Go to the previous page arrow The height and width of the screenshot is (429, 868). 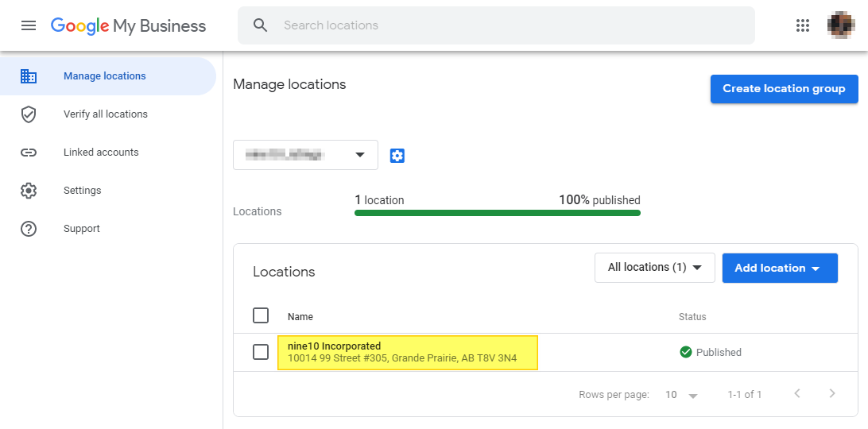click(x=797, y=393)
